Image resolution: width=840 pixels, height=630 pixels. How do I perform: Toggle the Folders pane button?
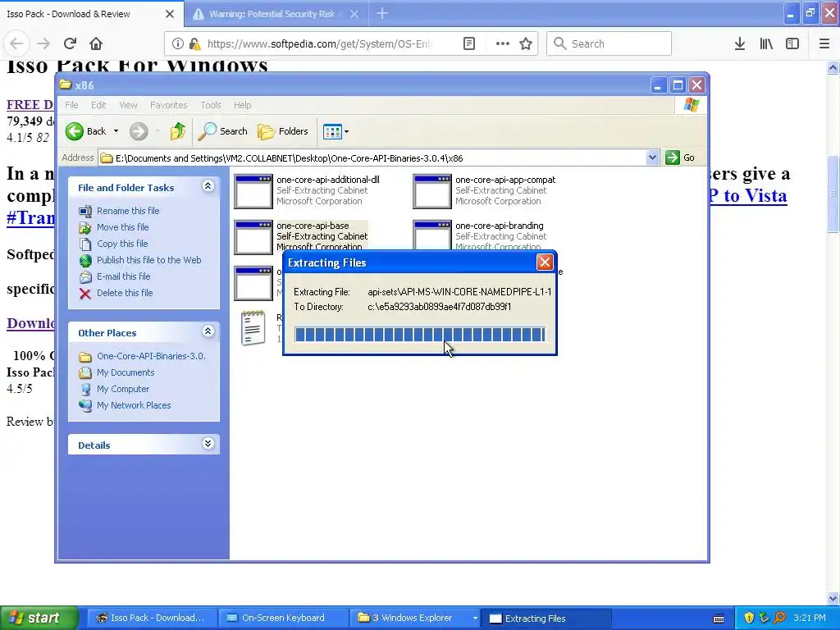283,131
